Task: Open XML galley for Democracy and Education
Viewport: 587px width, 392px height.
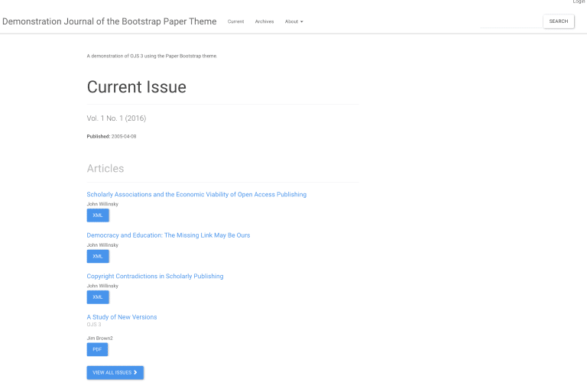Action: (x=98, y=256)
